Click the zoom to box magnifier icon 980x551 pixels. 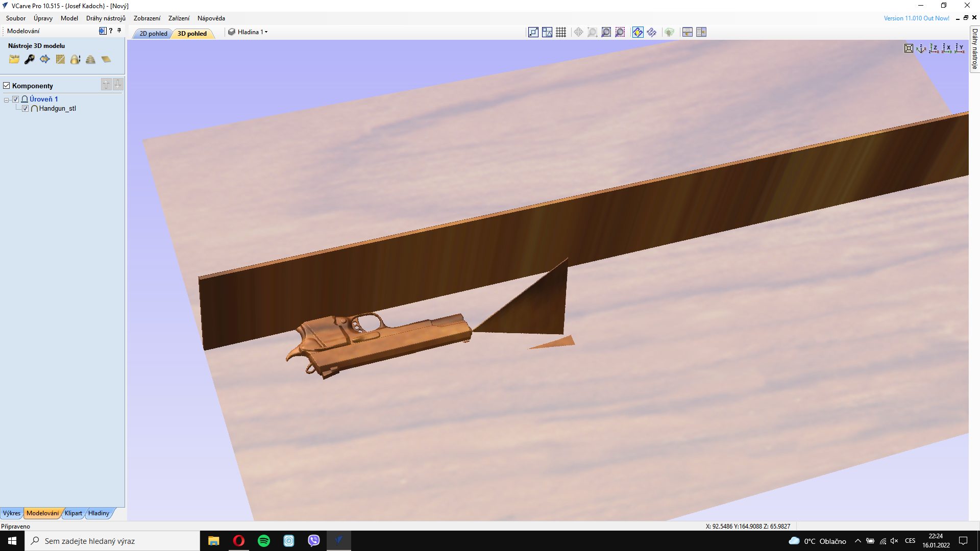point(592,32)
